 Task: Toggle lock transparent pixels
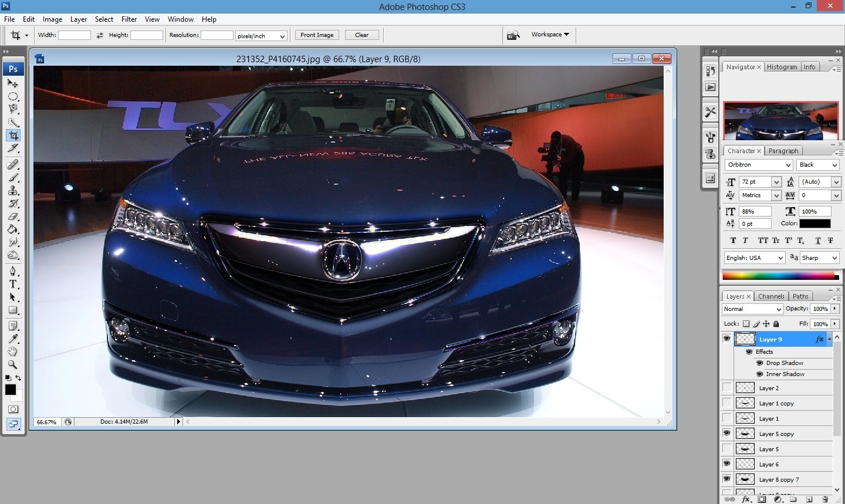point(746,324)
